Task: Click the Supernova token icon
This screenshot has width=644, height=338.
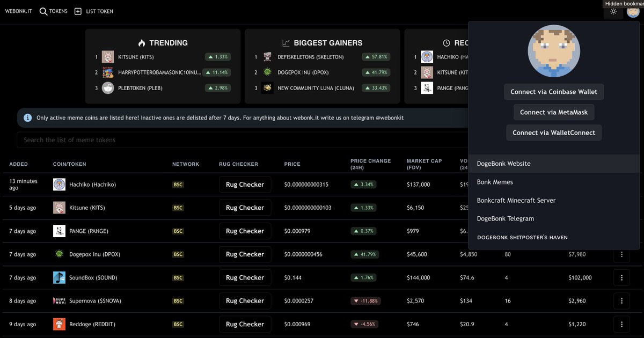Action: [x=59, y=301]
